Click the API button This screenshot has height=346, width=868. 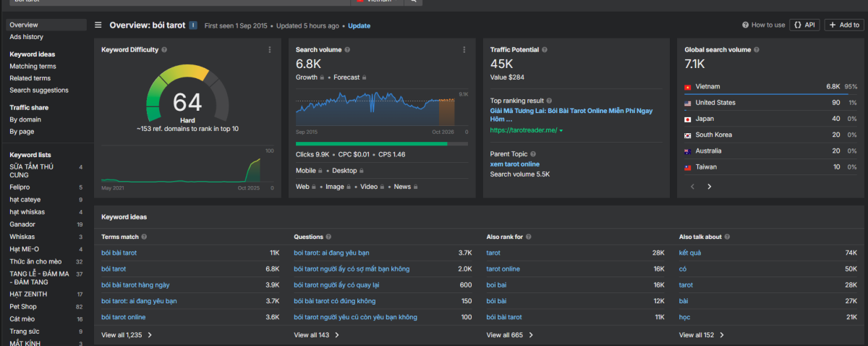tap(804, 25)
